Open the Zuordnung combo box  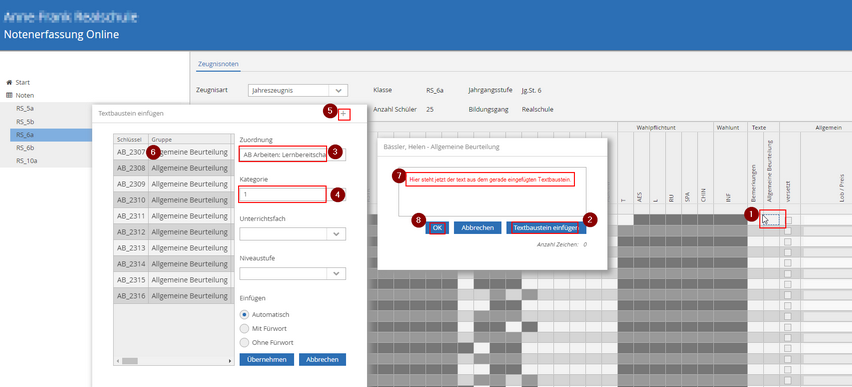tap(292, 154)
